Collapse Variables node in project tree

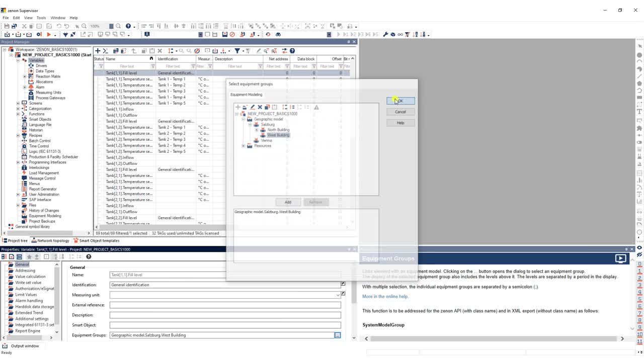pyautogui.click(x=18, y=60)
